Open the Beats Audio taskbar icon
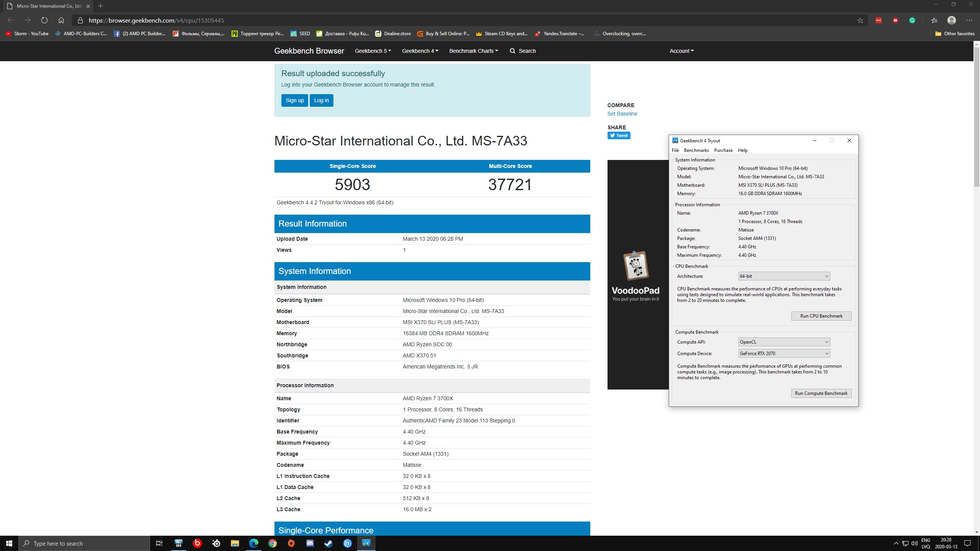This screenshot has width=980, height=551. point(197,543)
